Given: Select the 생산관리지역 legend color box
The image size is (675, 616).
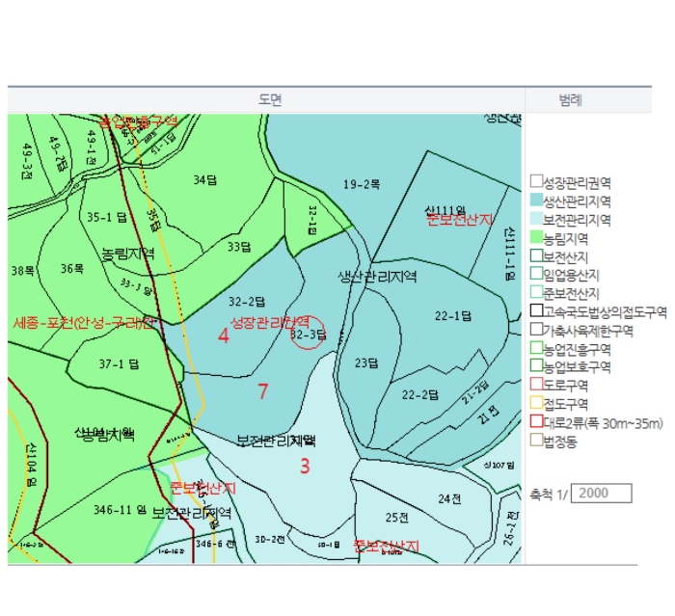Looking at the screenshot, I should (536, 200).
